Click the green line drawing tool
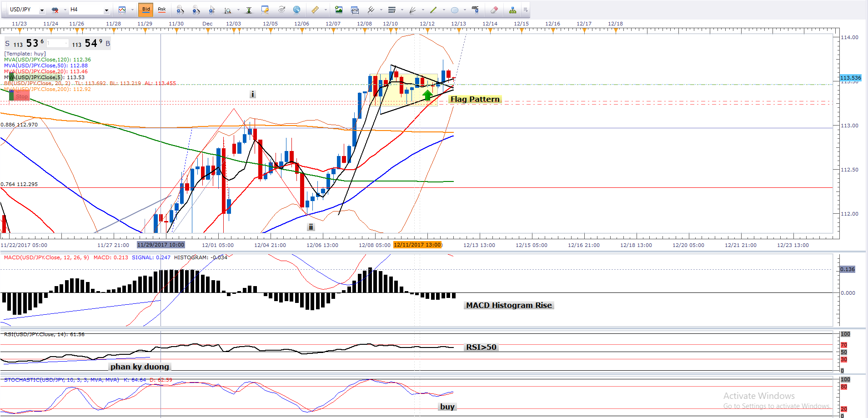This screenshot has height=418, width=868. [x=433, y=10]
